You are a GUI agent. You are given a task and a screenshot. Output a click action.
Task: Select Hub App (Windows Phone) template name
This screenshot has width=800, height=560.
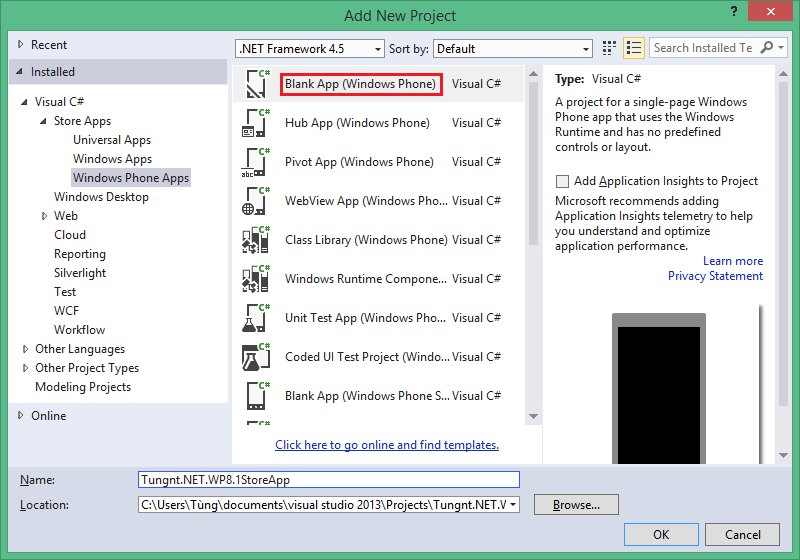[357, 123]
